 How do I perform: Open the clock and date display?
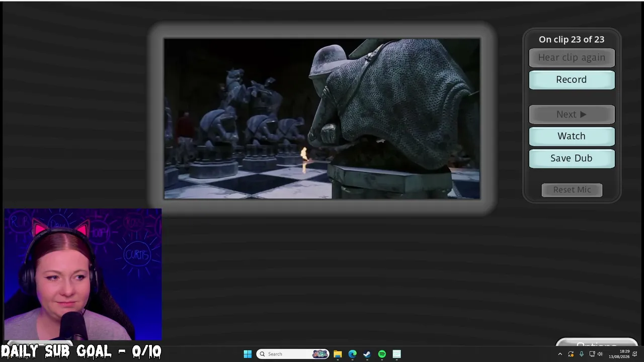tap(619, 354)
